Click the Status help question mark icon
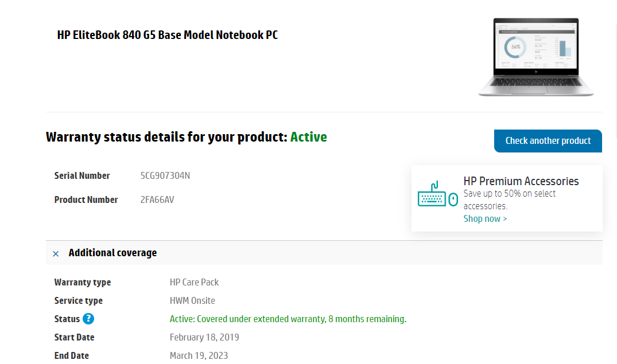 coord(88,319)
